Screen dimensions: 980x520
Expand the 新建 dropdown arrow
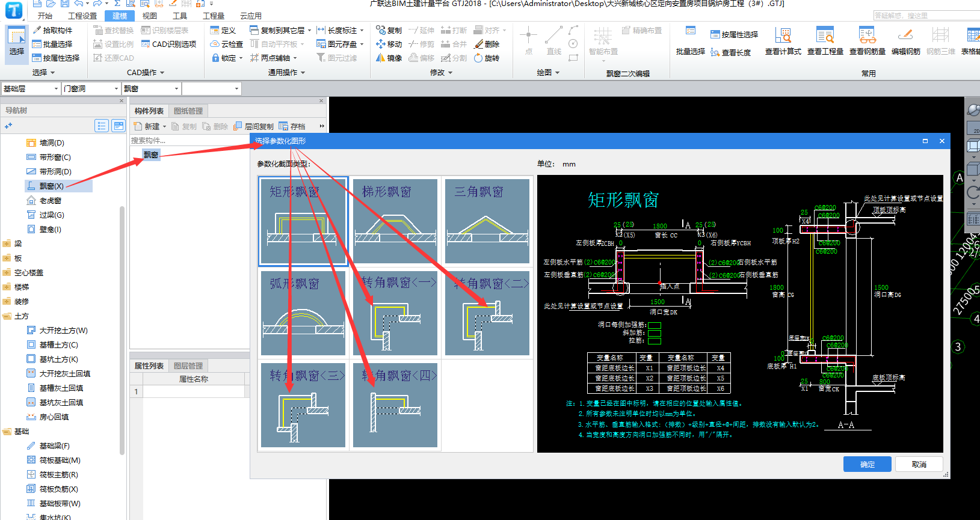pos(164,127)
